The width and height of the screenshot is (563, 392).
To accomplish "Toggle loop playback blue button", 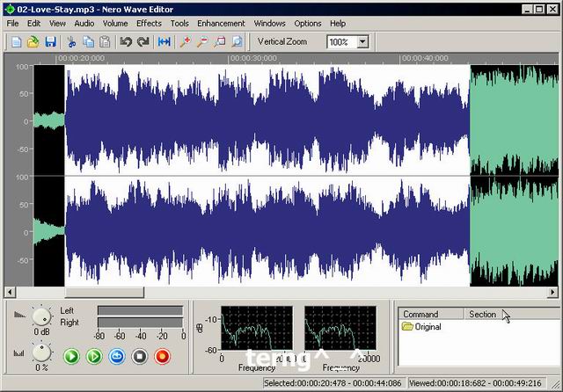I will click(x=117, y=356).
